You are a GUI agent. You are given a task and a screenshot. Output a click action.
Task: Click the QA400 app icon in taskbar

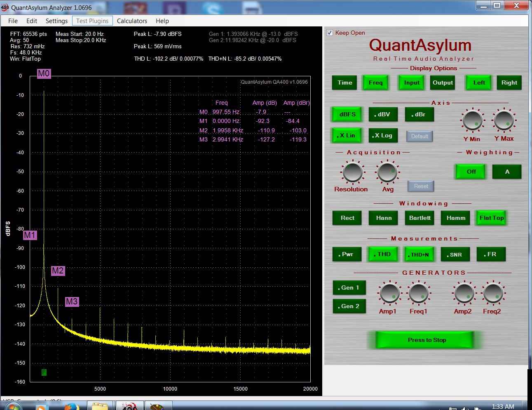(x=129, y=406)
